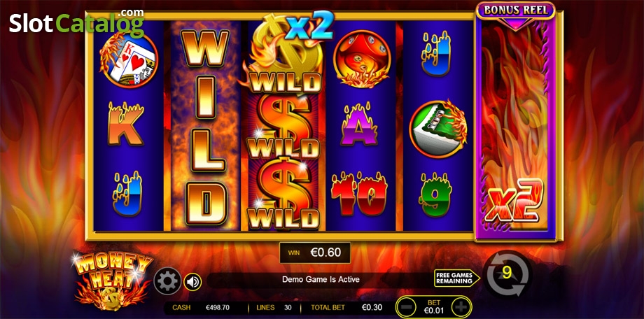
Task: Click the expanded WILD reel column
Action: point(206,127)
